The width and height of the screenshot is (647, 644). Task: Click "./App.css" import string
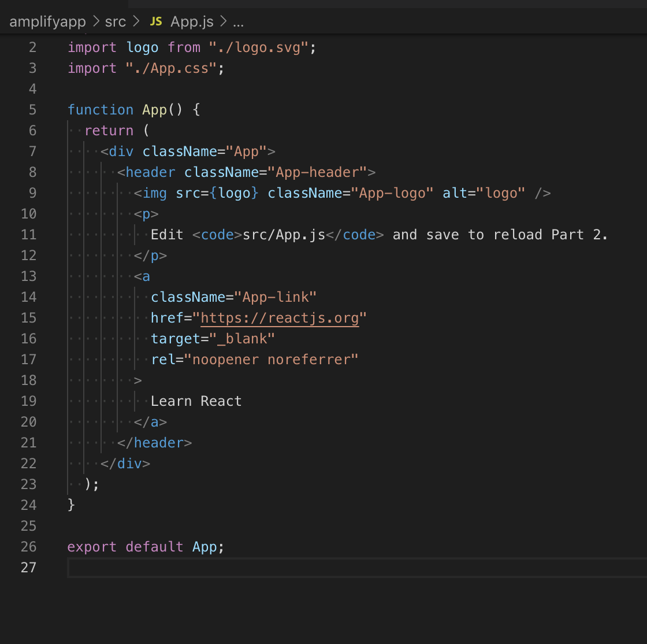[x=171, y=68]
